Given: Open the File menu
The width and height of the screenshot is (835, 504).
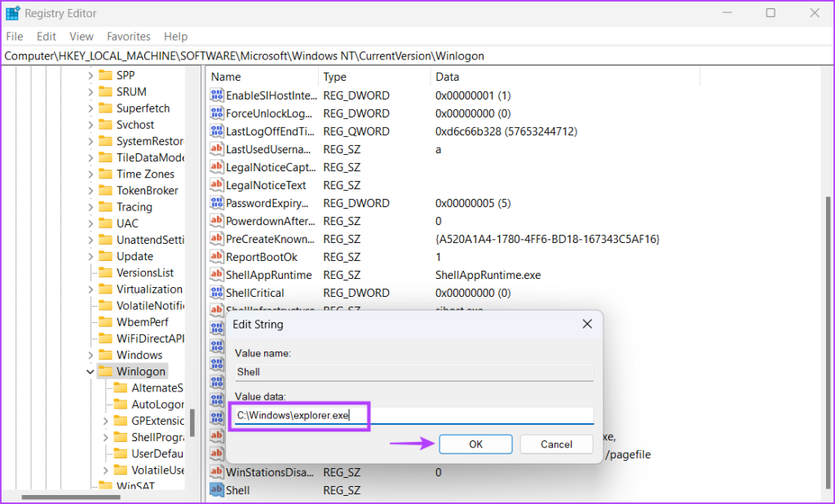Looking at the screenshot, I should point(15,36).
